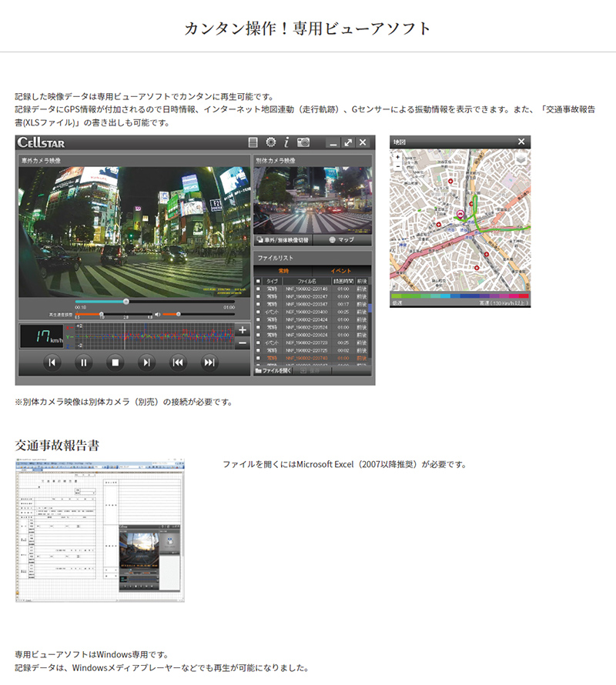Toggle the select-all checkbox in file list header
616x685 pixels.
[x=259, y=282]
